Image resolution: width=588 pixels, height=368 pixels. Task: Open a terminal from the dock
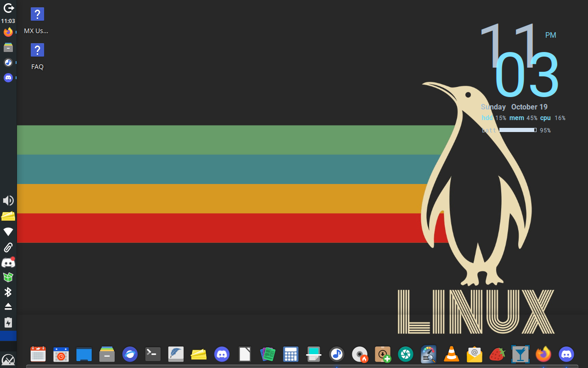[153, 354]
